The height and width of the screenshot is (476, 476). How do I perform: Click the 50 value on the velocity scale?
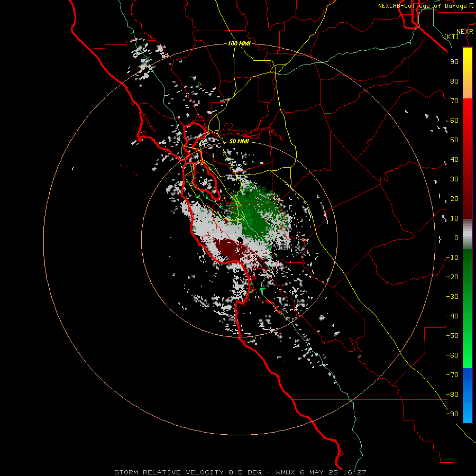[x=454, y=140]
